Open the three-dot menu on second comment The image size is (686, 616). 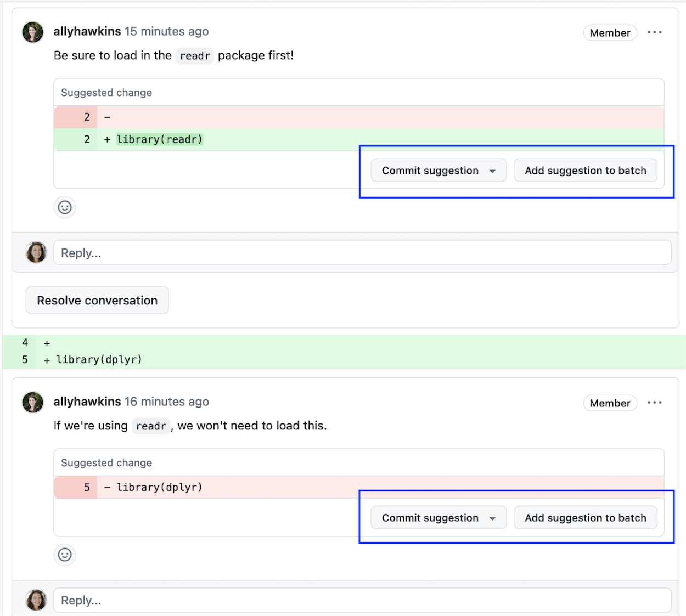point(654,403)
